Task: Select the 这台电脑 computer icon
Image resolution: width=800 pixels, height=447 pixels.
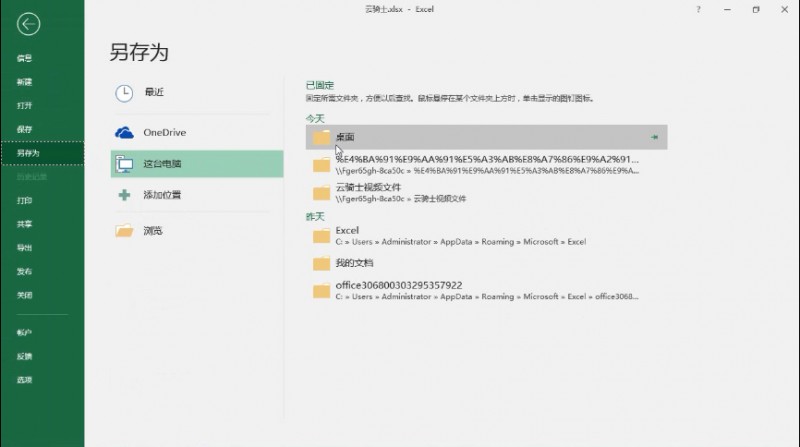Action: (x=124, y=164)
